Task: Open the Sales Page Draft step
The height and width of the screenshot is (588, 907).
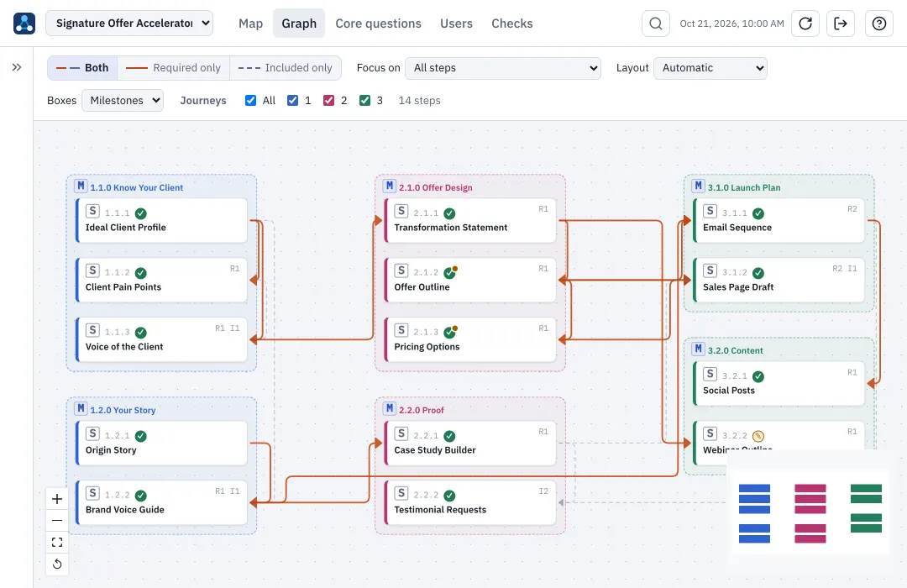Action: point(779,280)
